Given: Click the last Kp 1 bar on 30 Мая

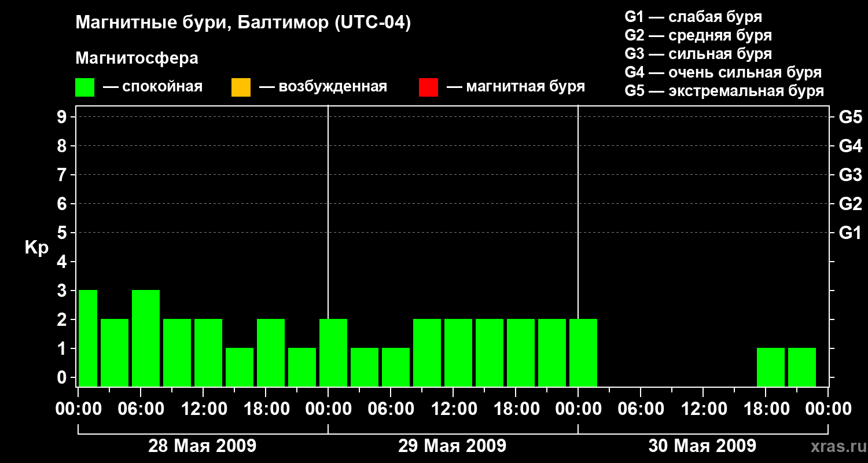Looking at the screenshot, I should tap(802, 367).
